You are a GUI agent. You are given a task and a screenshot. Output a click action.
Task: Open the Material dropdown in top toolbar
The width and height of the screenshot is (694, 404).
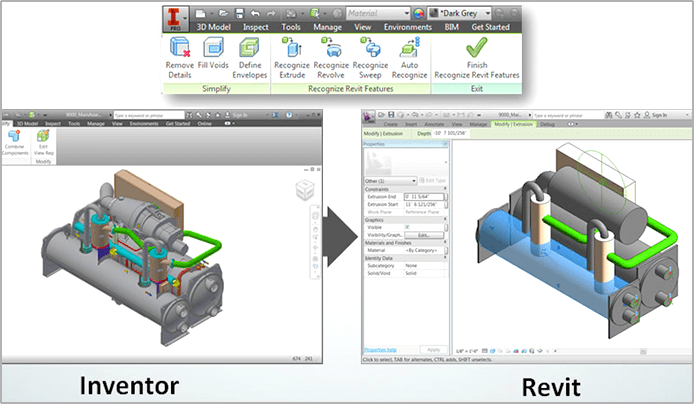pyautogui.click(x=378, y=13)
